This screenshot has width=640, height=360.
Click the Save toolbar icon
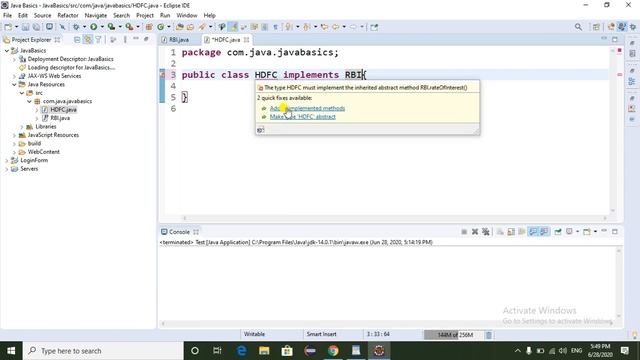coord(25,27)
